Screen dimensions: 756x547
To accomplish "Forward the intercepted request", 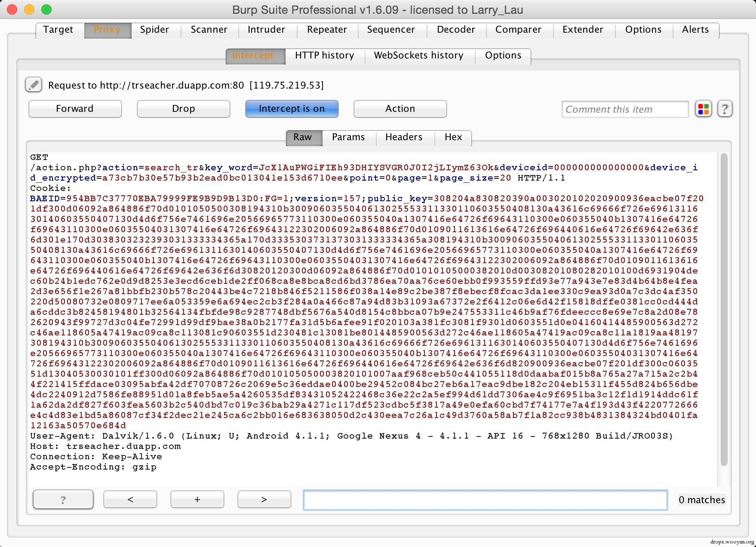I will point(75,109).
